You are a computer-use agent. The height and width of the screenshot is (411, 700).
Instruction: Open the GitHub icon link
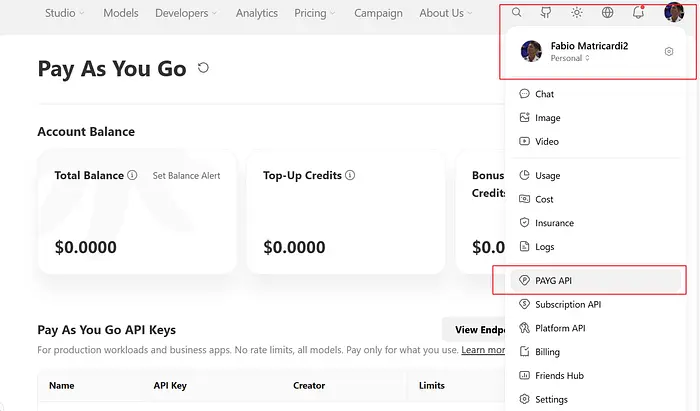546,12
